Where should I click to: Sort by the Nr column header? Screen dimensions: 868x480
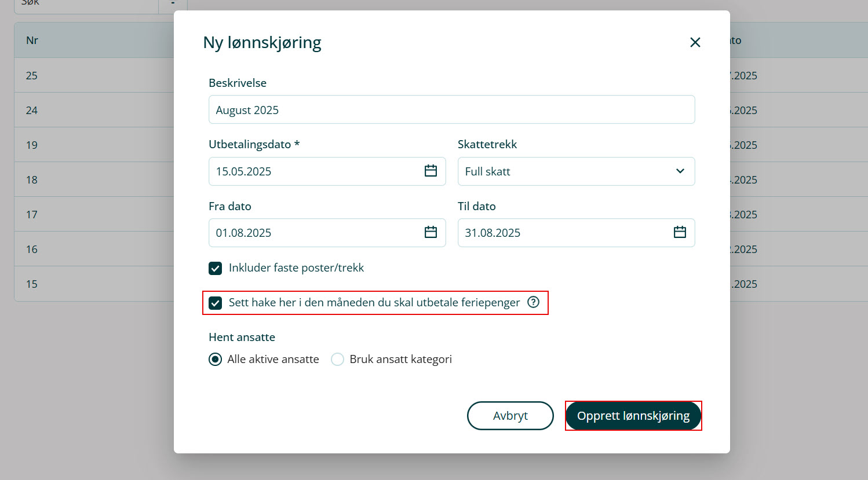click(32, 41)
